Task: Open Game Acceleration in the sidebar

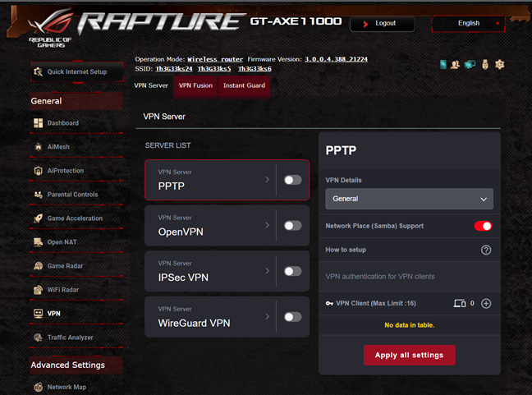Action: pyautogui.click(x=76, y=218)
